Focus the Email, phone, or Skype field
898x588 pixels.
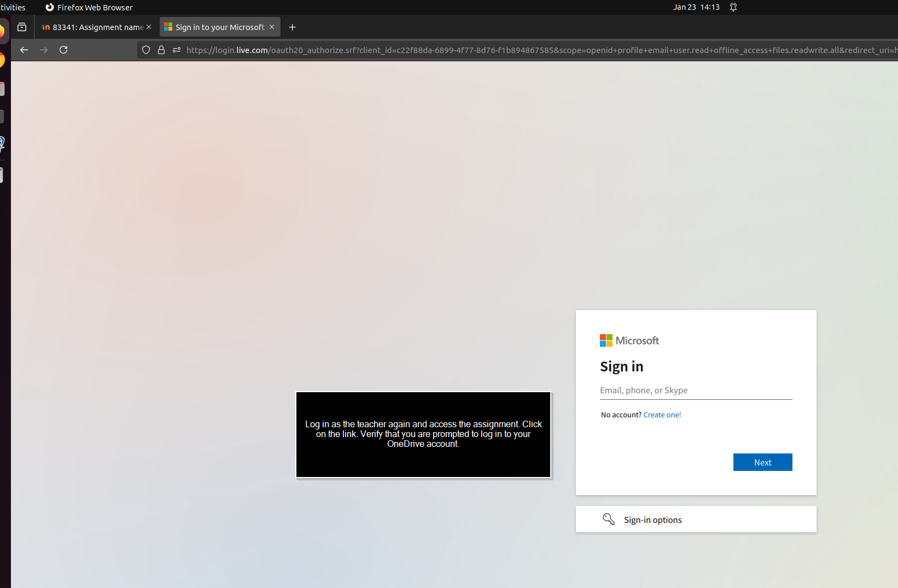coord(696,391)
